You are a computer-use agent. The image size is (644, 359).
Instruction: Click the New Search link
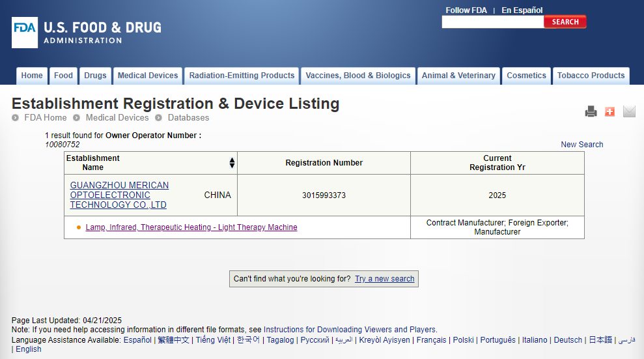point(582,145)
